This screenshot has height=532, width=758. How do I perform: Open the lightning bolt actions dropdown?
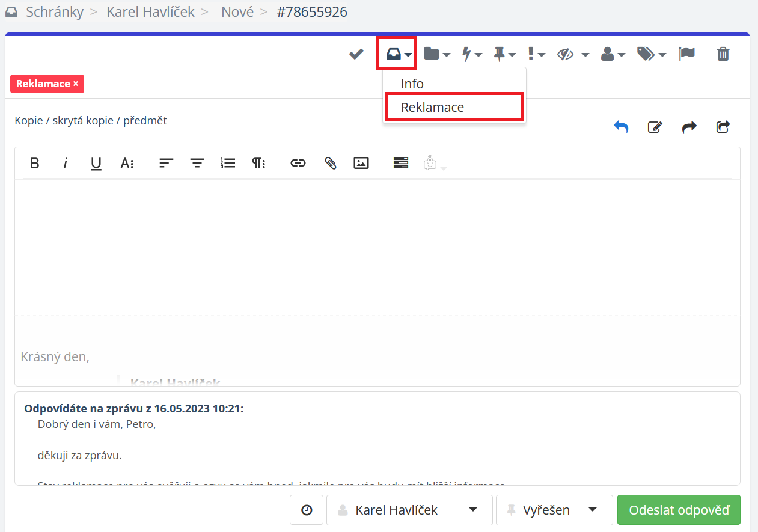(471, 54)
